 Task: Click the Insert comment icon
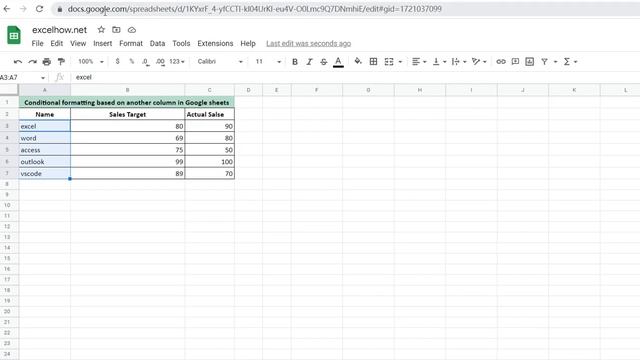click(516, 62)
